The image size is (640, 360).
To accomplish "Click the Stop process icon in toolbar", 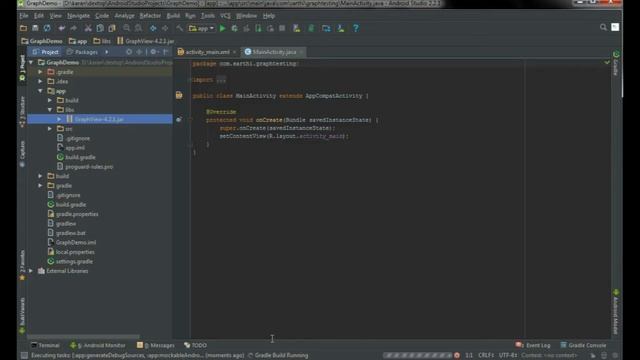I will coord(282,28).
